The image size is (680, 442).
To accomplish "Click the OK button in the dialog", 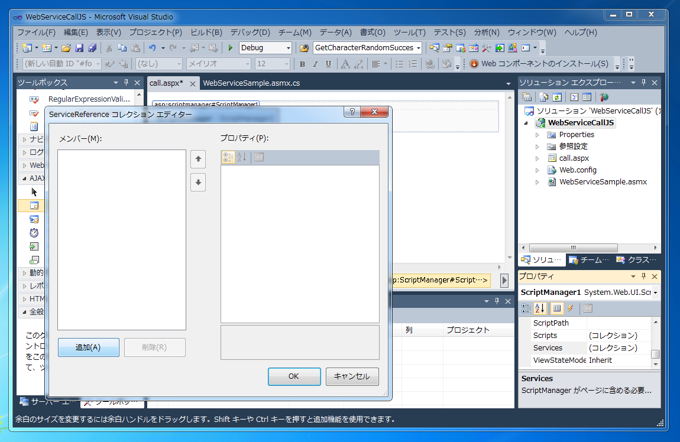I will [294, 376].
